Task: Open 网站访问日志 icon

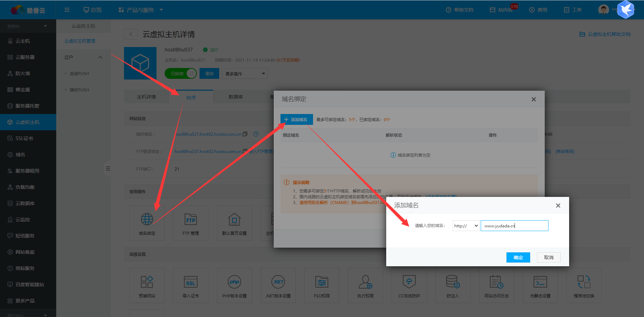Action: (x=496, y=282)
